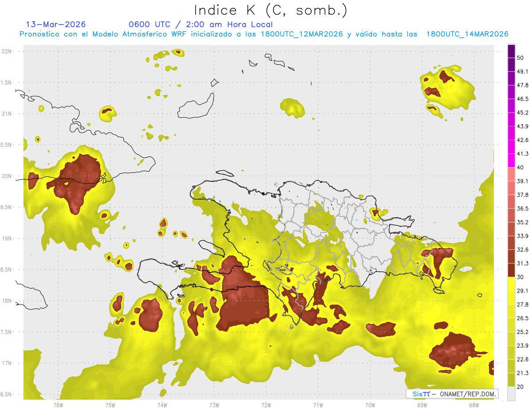
Task: Click the gray colorbar segment below 20
Action: coord(511,394)
